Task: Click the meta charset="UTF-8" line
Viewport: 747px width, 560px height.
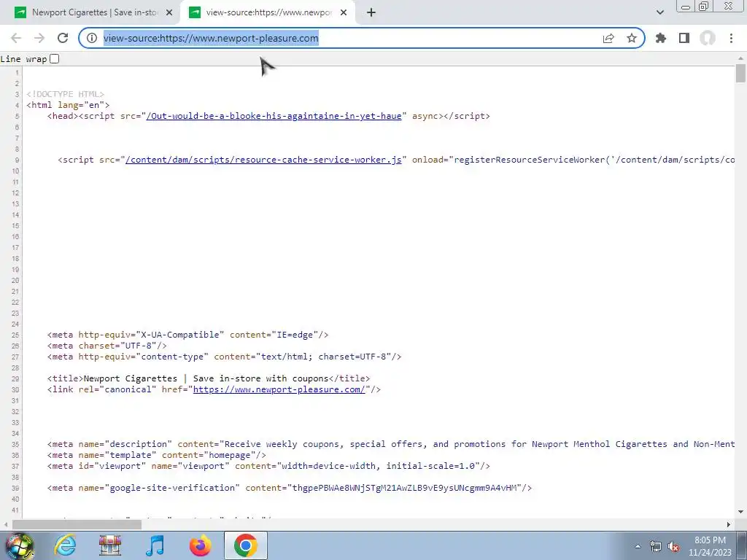Action: tap(107, 346)
